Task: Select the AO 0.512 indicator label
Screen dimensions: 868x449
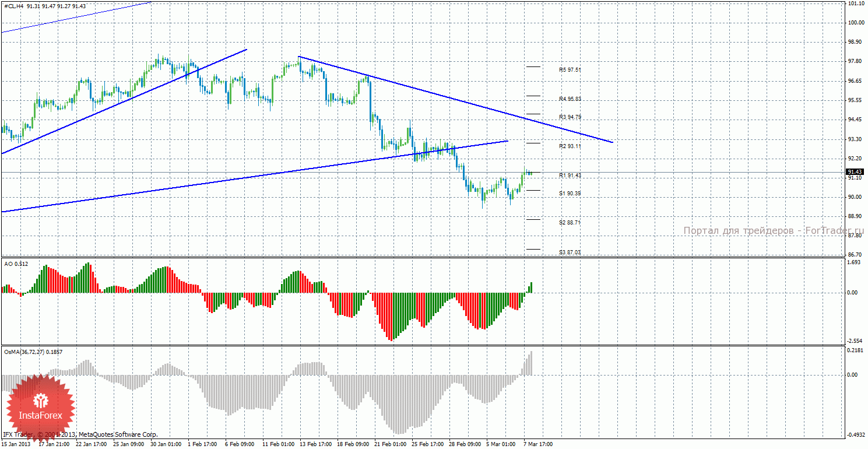Action: 16,264
